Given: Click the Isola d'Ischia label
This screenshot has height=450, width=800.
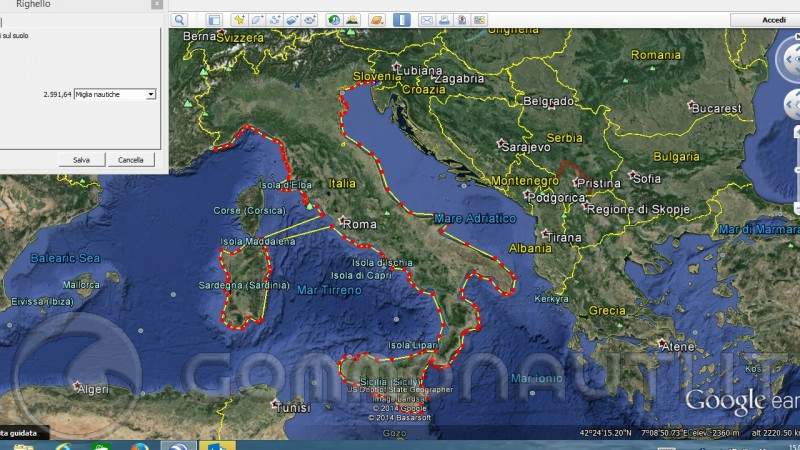Looking at the screenshot, I should pos(382,263).
